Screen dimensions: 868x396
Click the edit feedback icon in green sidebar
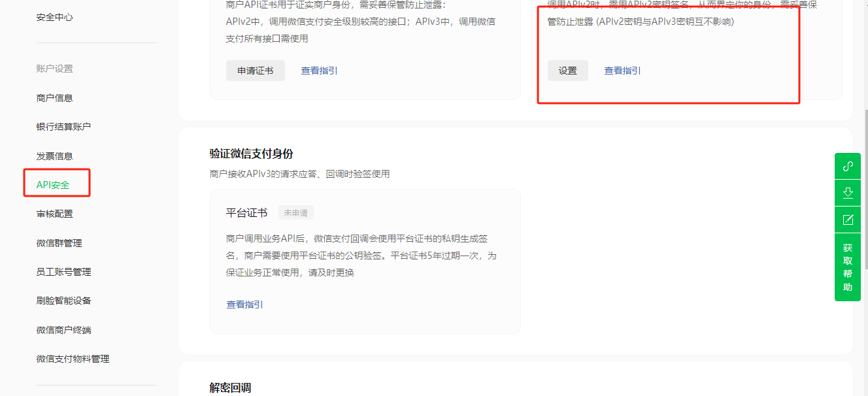(x=848, y=220)
